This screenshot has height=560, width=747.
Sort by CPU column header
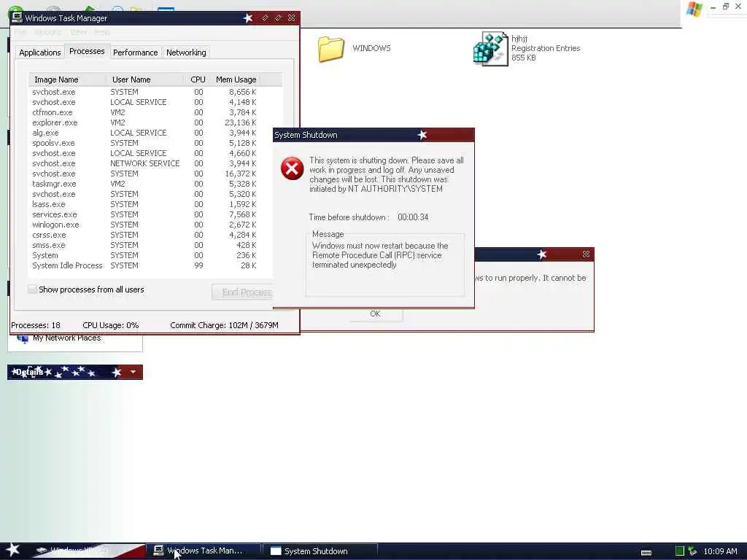pos(198,79)
